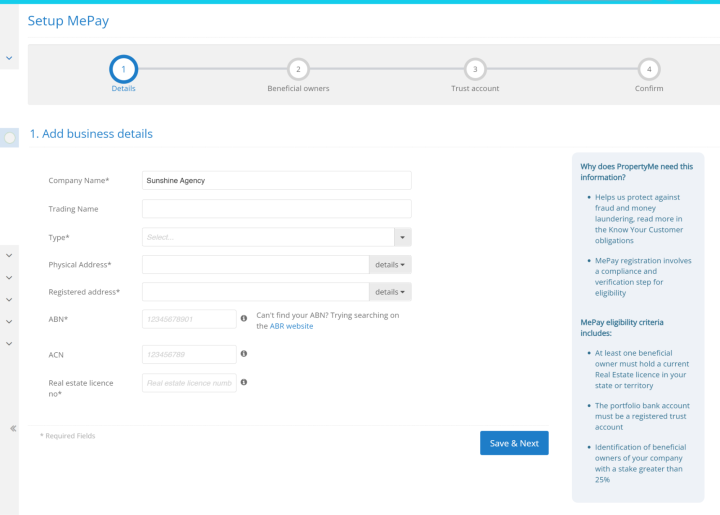Click the '* Required Fields' note
The image size is (720, 515).
(68, 436)
